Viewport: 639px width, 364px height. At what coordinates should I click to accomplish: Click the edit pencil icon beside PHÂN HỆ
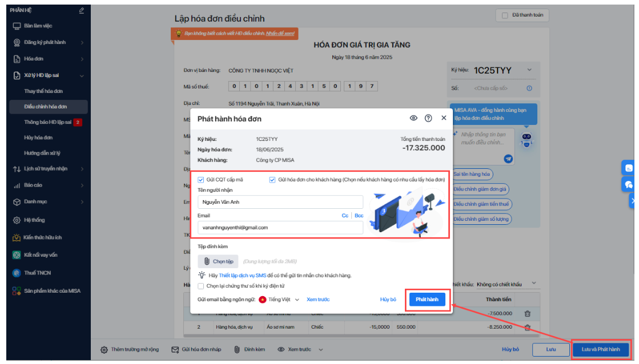coord(82,11)
